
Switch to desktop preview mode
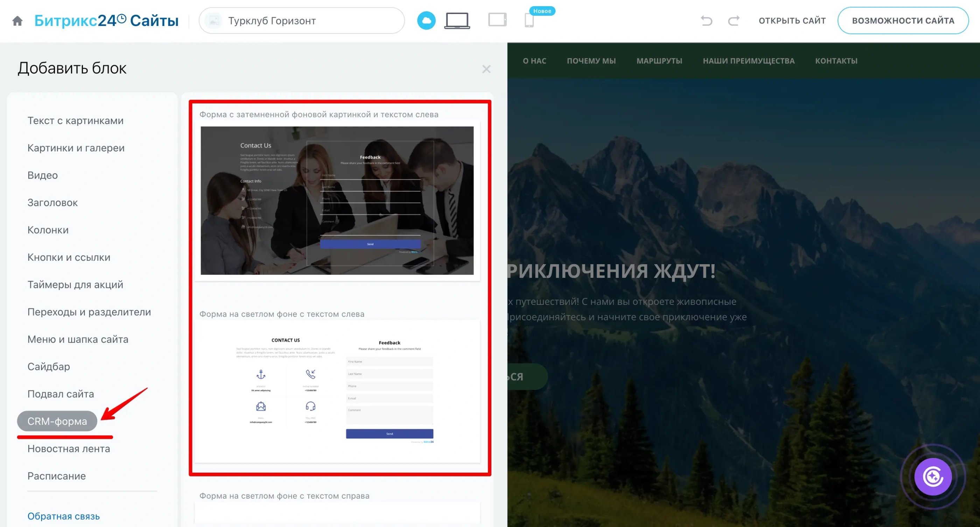457,21
